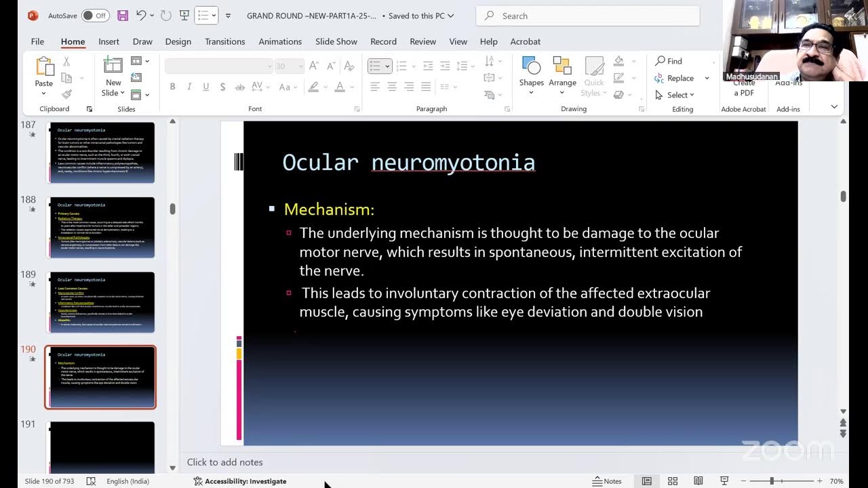Click the Shape Fill bucket icon
The height and width of the screenshot is (488, 868).
(618, 61)
